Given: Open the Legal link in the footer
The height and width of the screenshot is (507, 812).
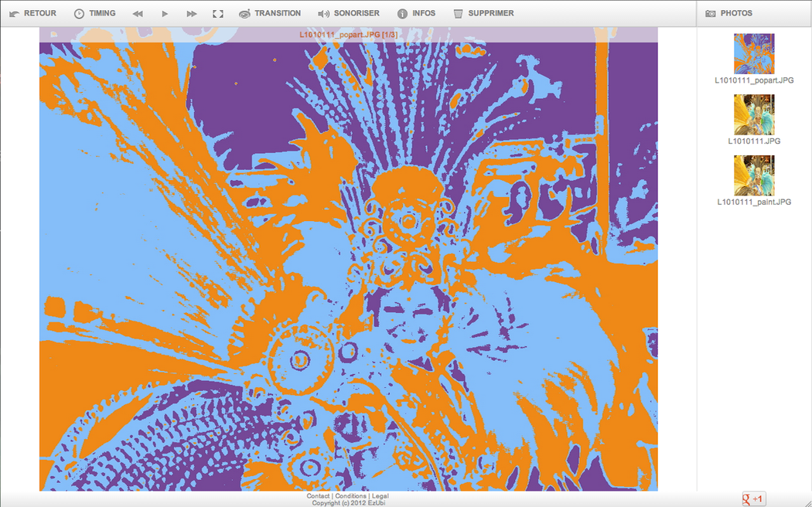Looking at the screenshot, I should click(380, 496).
